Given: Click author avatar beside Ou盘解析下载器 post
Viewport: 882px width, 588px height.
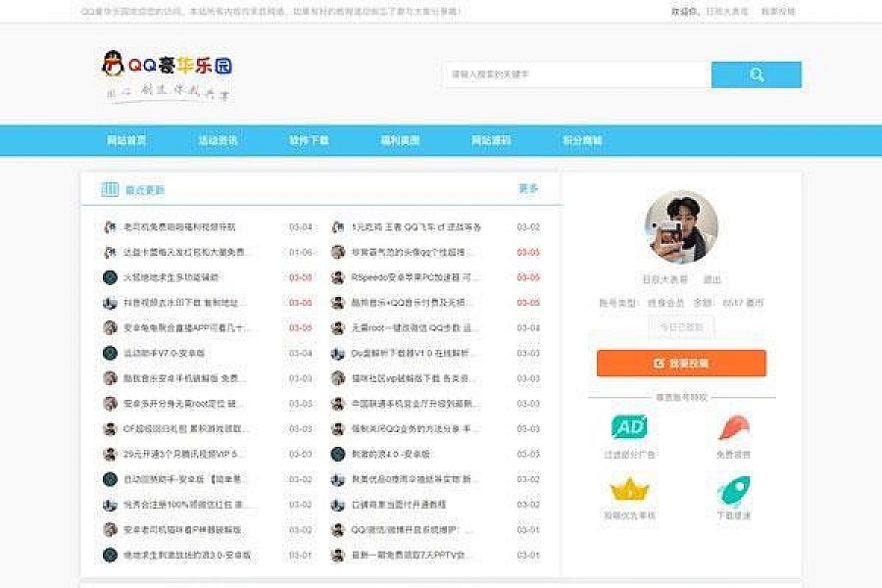Looking at the screenshot, I should pyautogui.click(x=337, y=353).
